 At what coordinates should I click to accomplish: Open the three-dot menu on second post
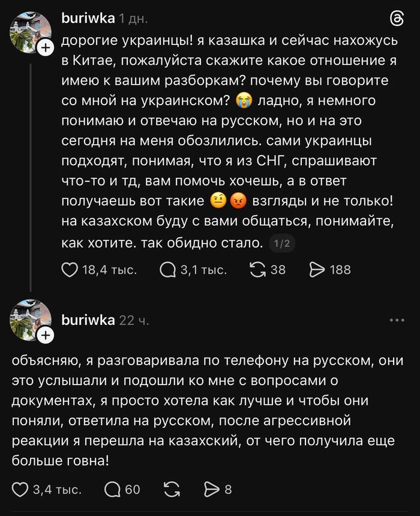397,320
